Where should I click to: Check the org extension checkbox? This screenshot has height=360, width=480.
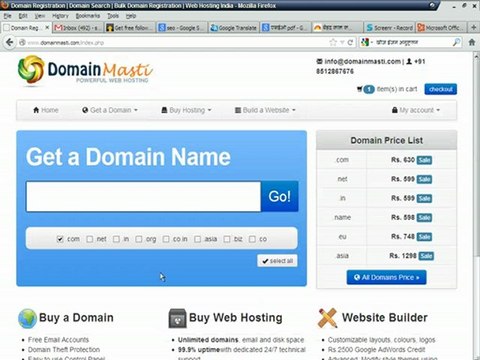pyautogui.click(x=139, y=239)
